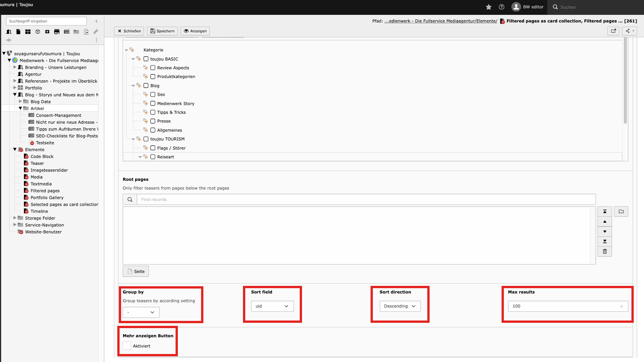The height and width of the screenshot is (362, 644).
Task: Click the Find records input field
Action: (366, 199)
